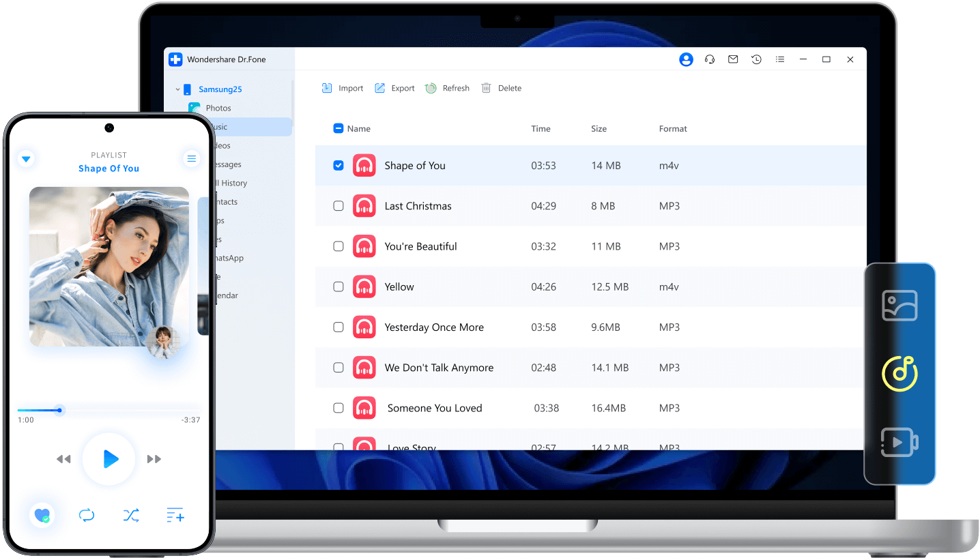Click the music icon beside Yesterday Once More
980x558 pixels.
tap(364, 327)
